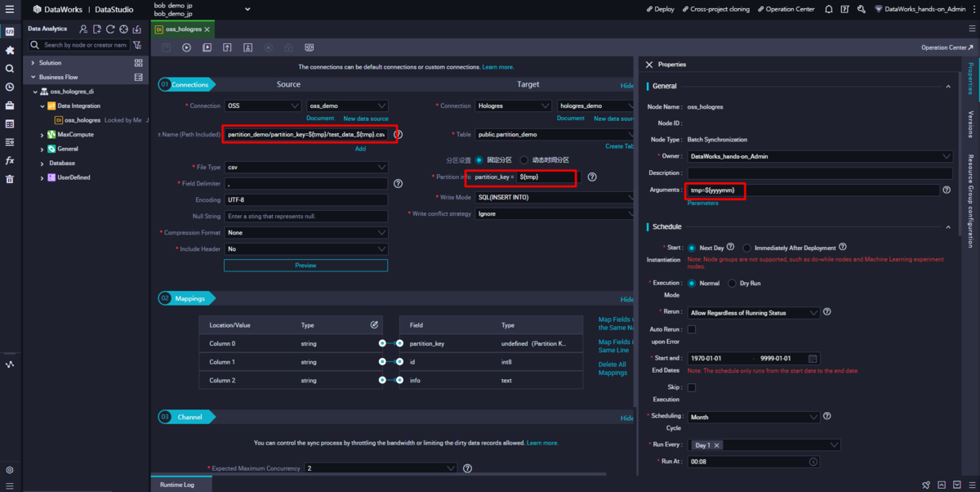Screen dimensions: 980x492
Task: Click the Arguments input field
Action: 813,190
